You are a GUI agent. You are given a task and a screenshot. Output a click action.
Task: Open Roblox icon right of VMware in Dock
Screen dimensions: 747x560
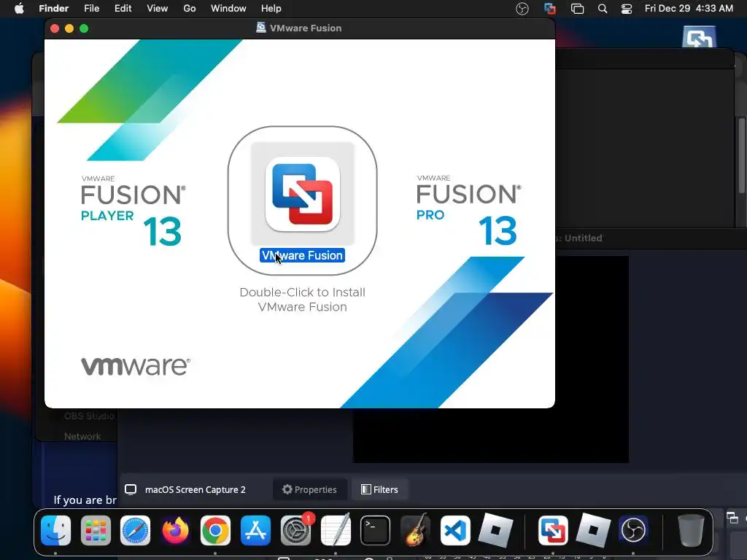tap(593, 530)
